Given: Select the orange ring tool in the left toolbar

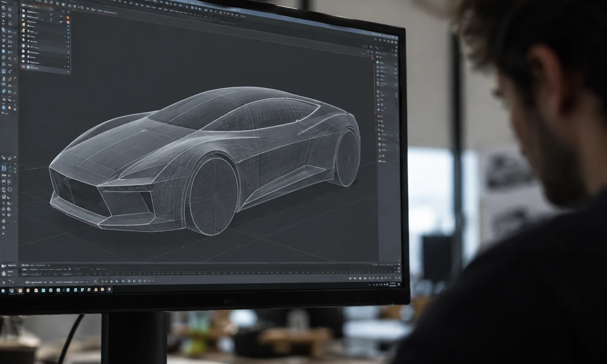Looking at the screenshot, I should coord(10,79).
